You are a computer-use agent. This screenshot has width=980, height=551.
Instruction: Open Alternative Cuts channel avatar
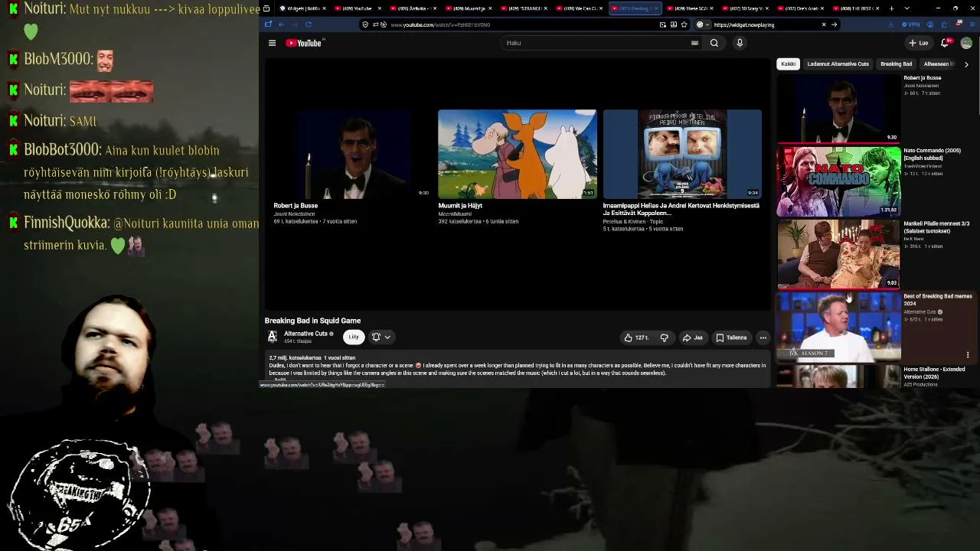272,337
